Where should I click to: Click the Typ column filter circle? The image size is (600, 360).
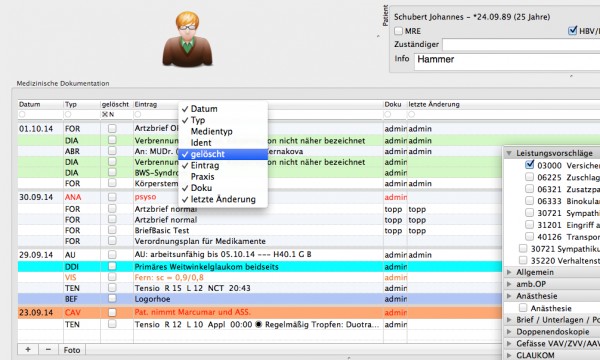68,114
